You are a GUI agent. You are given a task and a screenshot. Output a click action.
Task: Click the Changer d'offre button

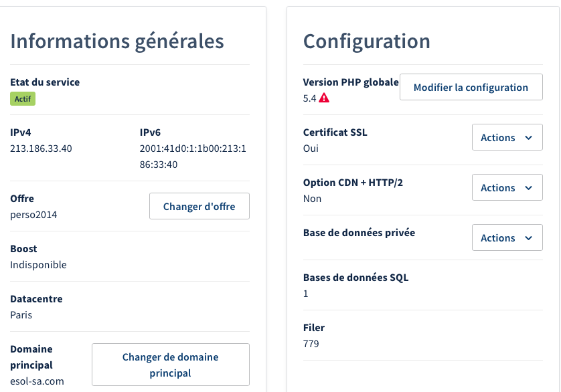pyautogui.click(x=199, y=207)
